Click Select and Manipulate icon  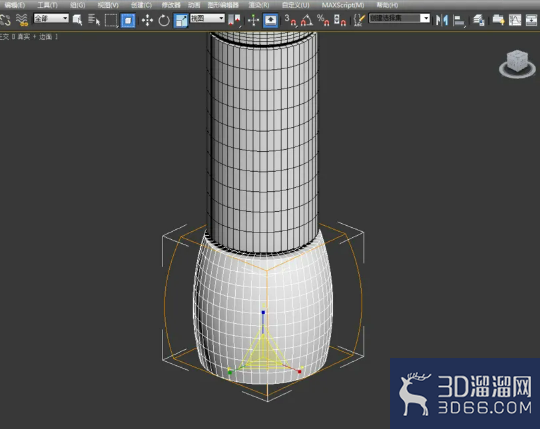click(x=253, y=20)
